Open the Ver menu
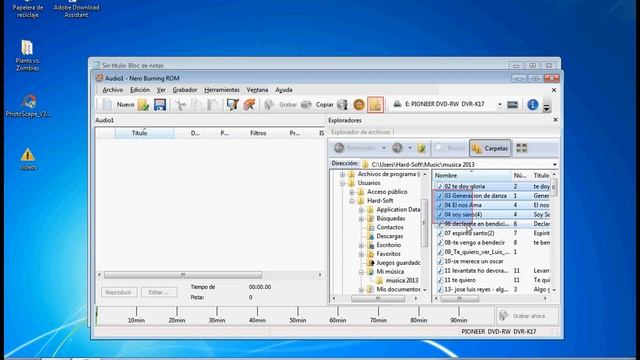This screenshot has height=360, width=640. click(x=161, y=90)
